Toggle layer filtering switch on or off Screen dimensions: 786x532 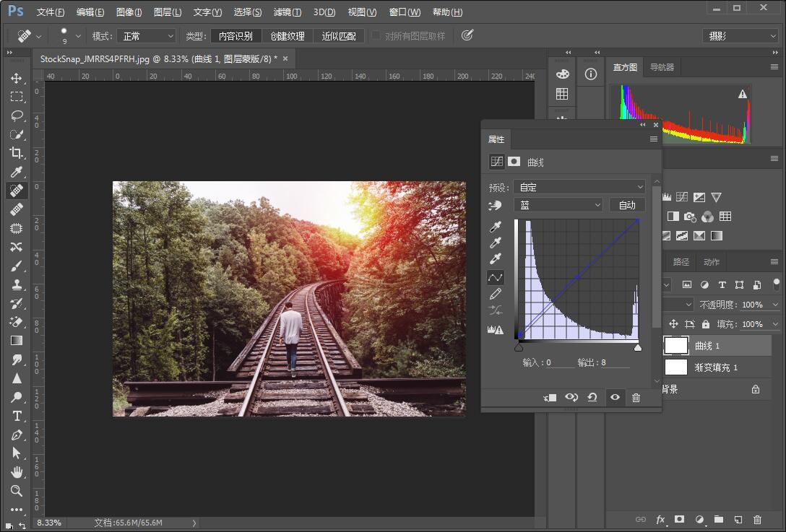777,284
